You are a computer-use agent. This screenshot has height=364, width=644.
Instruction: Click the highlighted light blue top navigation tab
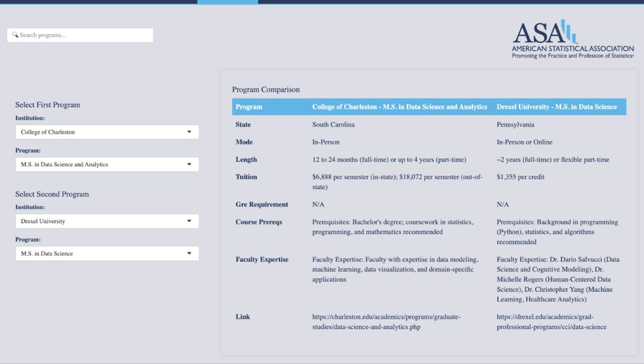pyautogui.click(x=227, y=2)
